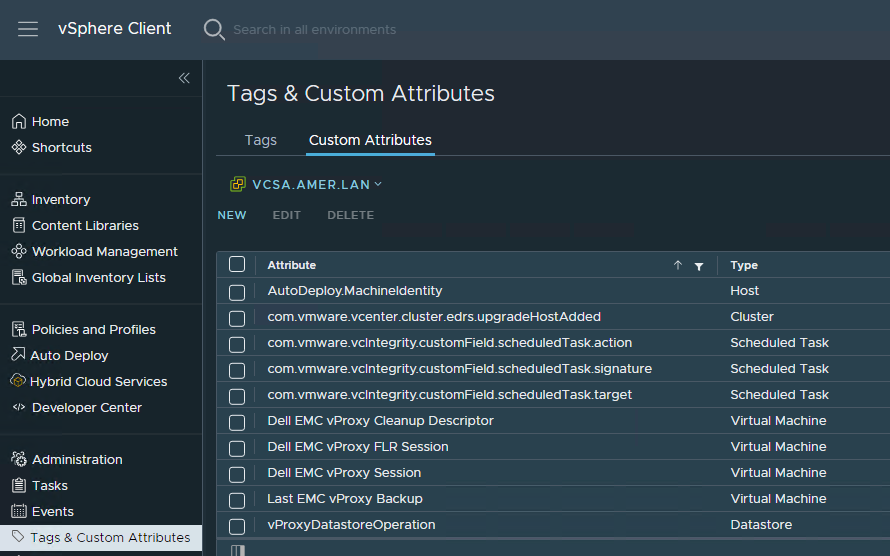Select the Custom Attributes tab
This screenshot has height=556, width=890.
click(x=370, y=140)
